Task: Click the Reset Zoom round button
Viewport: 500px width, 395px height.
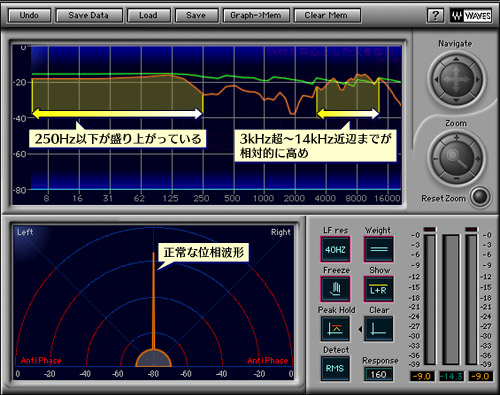Action: (480, 197)
